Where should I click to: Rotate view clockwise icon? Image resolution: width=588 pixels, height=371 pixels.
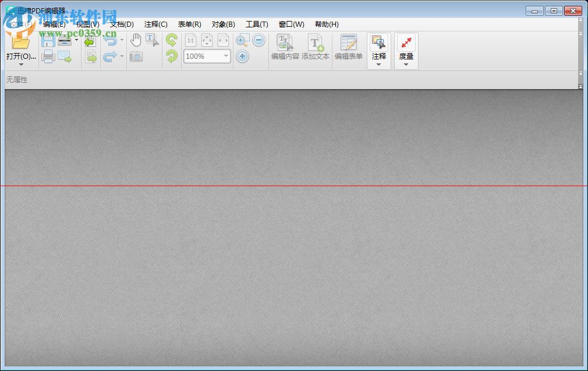(x=172, y=56)
